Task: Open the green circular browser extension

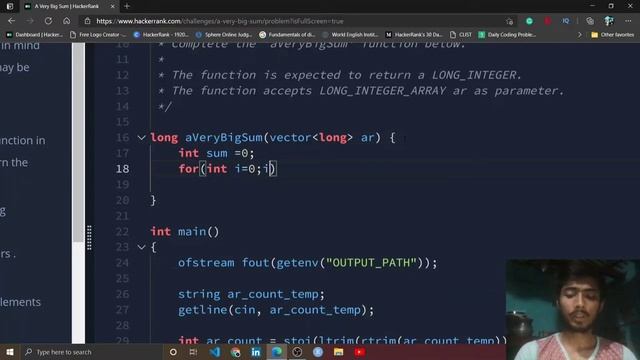Action: (x=529, y=21)
